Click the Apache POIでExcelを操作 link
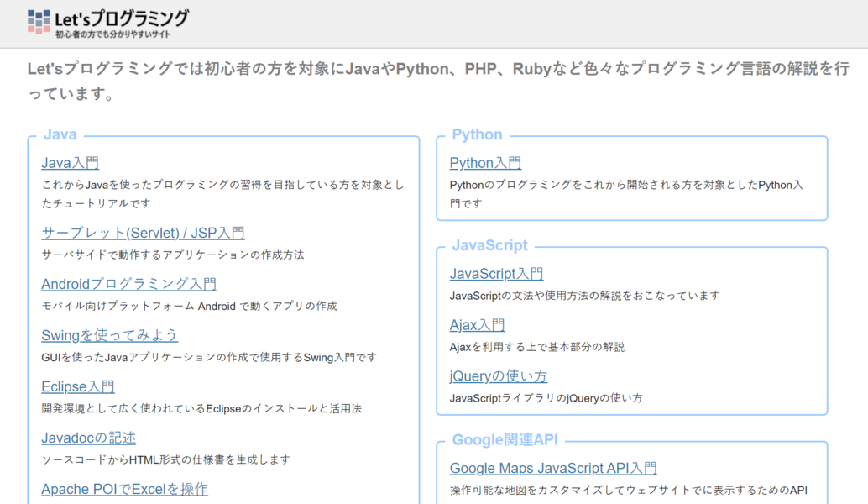This screenshot has width=868, height=504. [123, 488]
